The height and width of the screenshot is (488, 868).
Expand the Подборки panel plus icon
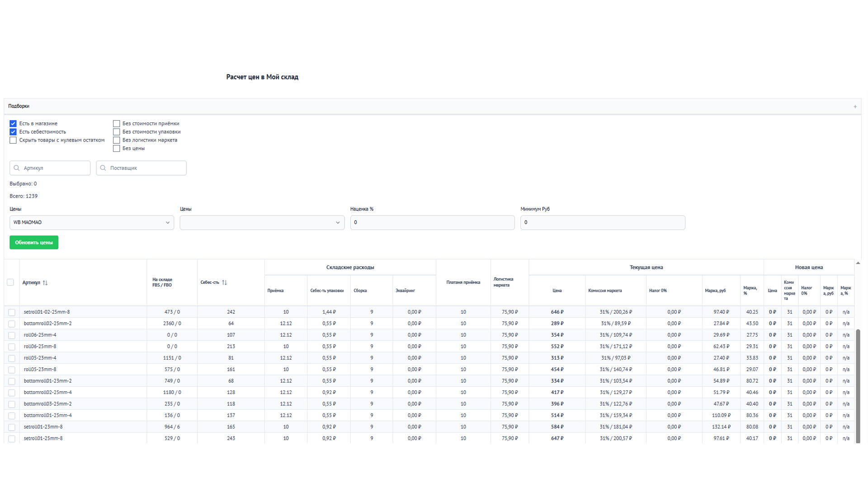[x=855, y=107]
